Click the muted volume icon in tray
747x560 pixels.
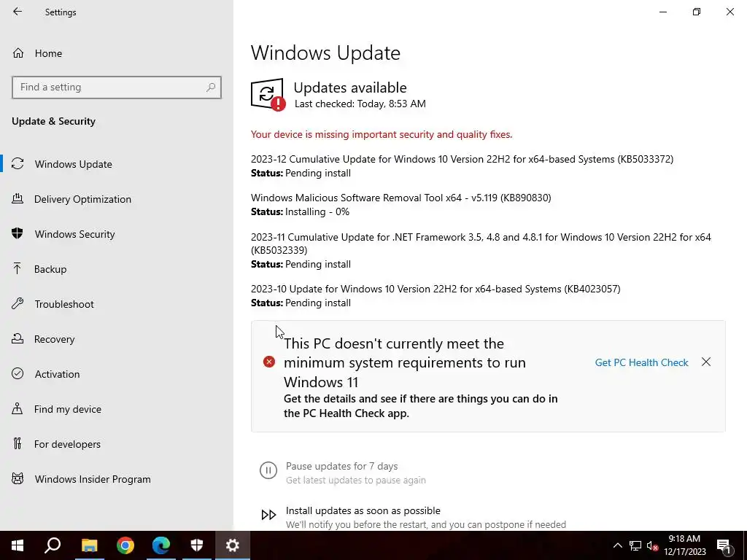652,545
